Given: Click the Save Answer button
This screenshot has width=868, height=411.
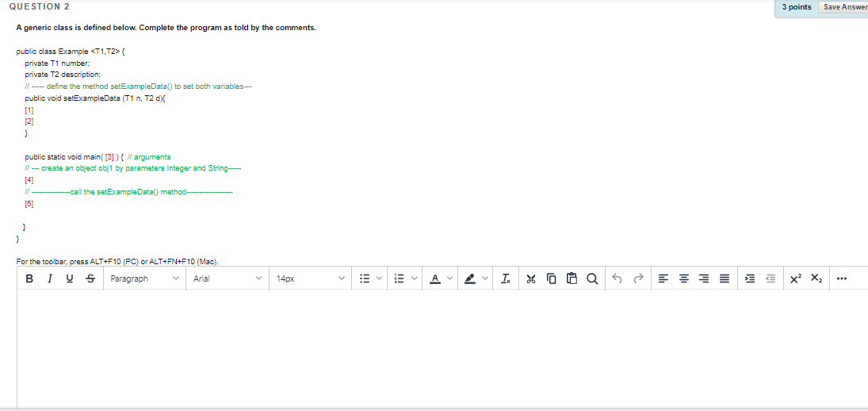Looking at the screenshot, I should click(843, 7).
